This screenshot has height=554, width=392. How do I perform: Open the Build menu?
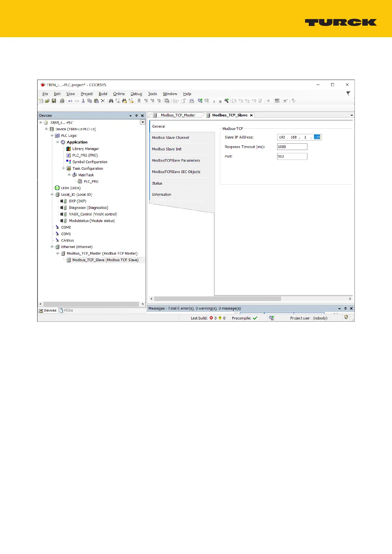(103, 94)
